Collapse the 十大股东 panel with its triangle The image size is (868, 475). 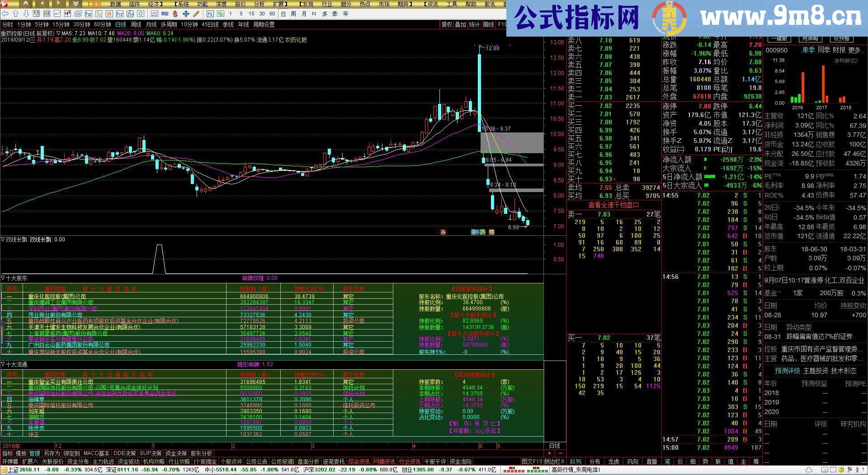(x=3, y=278)
